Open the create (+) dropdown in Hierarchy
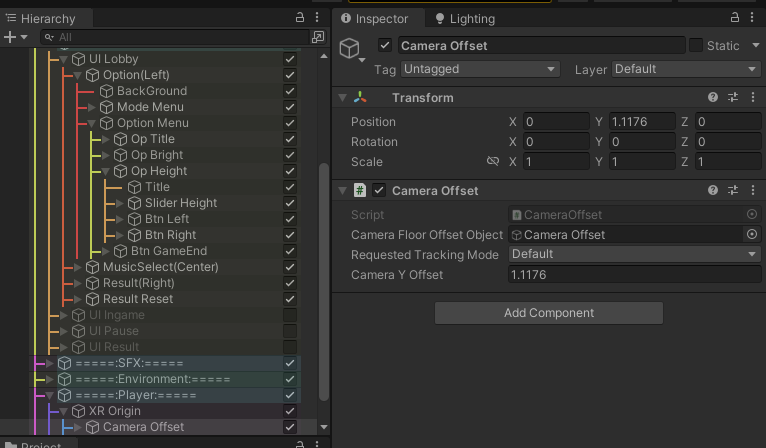The height and width of the screenshot is (448, 766). click(16, 37)
